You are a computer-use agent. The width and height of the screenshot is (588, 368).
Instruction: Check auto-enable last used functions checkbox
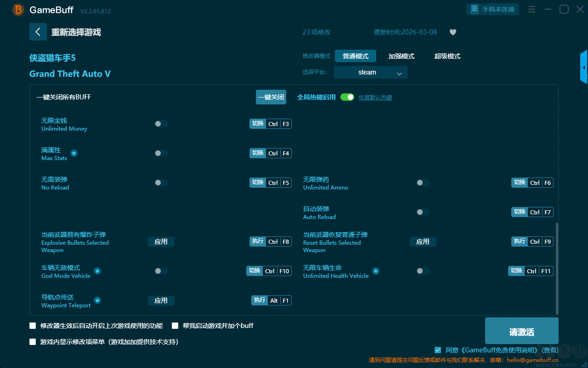click(33, 326)
